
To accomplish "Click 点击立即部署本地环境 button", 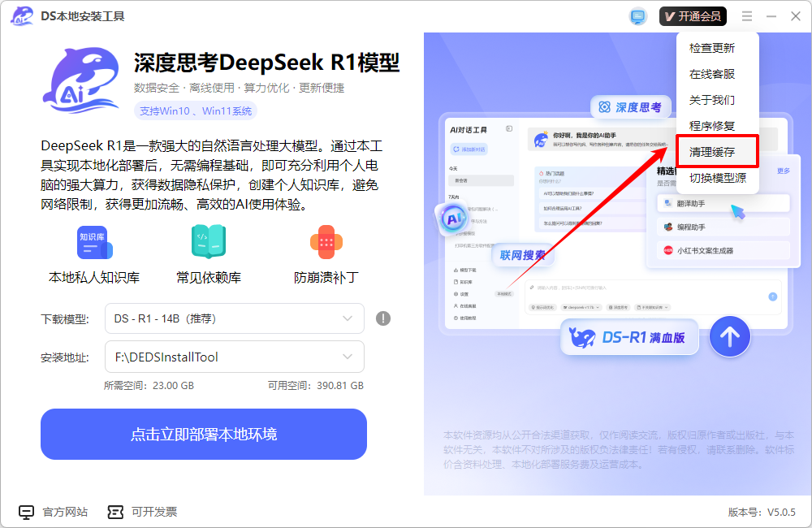I will tap(204, 435).
